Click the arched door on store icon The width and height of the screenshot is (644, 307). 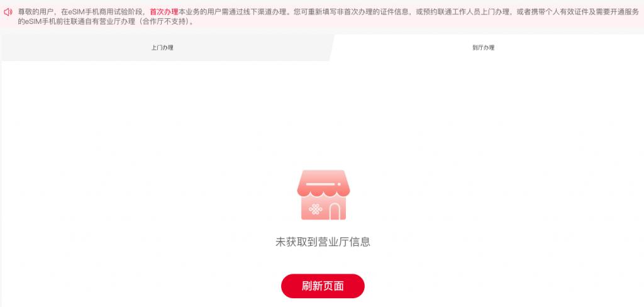(x=335, y=211)
